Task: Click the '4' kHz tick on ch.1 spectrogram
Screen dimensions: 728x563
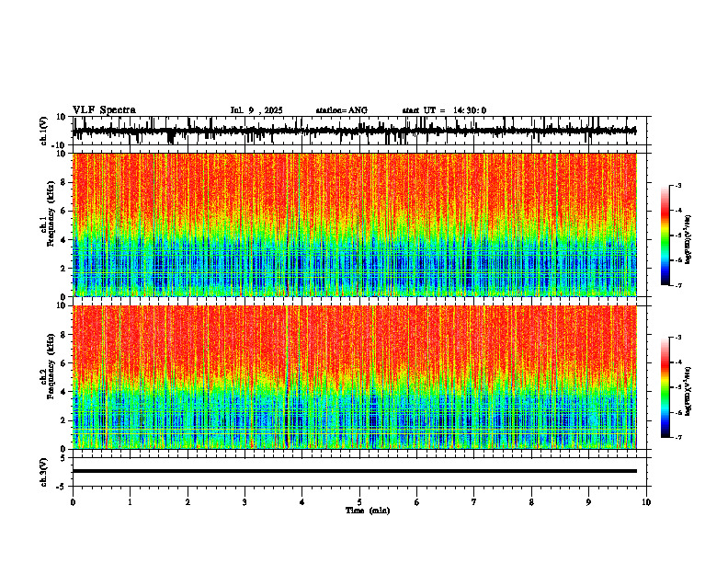Action: coord(63,240)
